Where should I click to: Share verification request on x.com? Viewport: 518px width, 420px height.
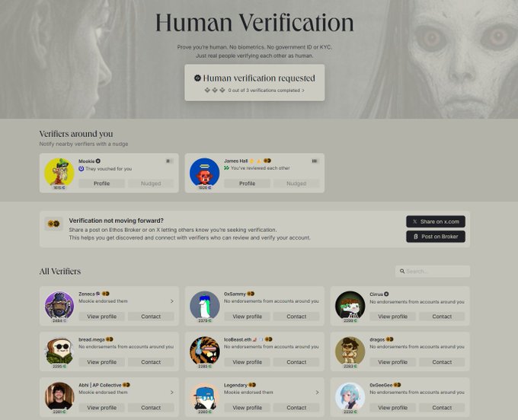click(436, 221)
